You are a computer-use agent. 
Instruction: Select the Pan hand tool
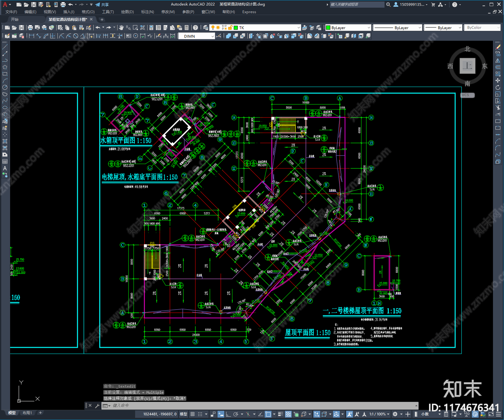(x=121, y=28)
